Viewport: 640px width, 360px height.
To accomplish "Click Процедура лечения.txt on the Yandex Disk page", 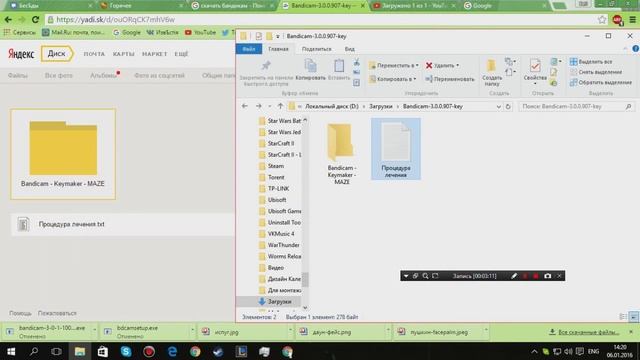I will coord(71,224).
